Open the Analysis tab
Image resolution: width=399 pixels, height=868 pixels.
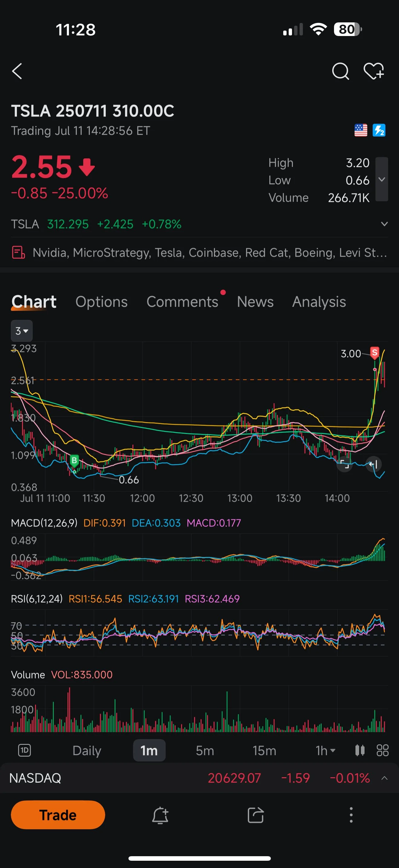[x=319, y=301]
